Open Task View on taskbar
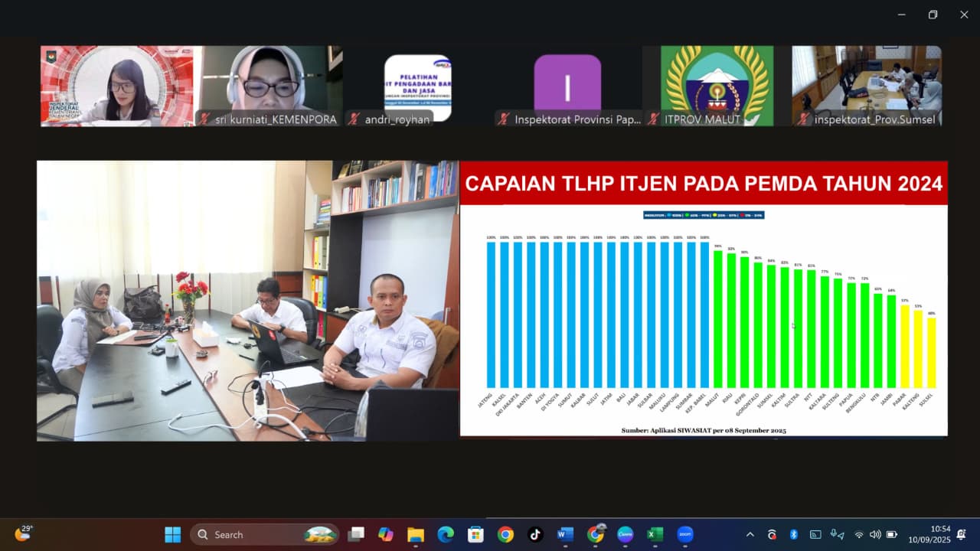Screen dimensions: 980x551 pos(356,534)
